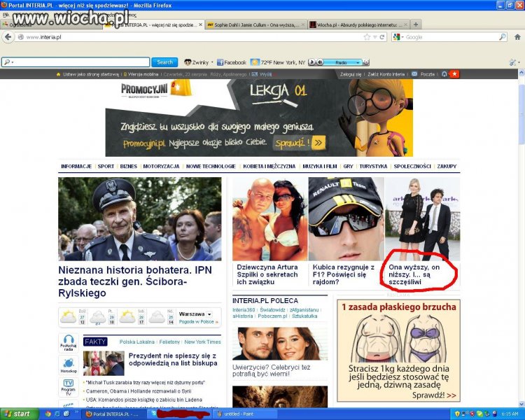
Task: Open the SPORT menu section
Action: pos(106,166)
